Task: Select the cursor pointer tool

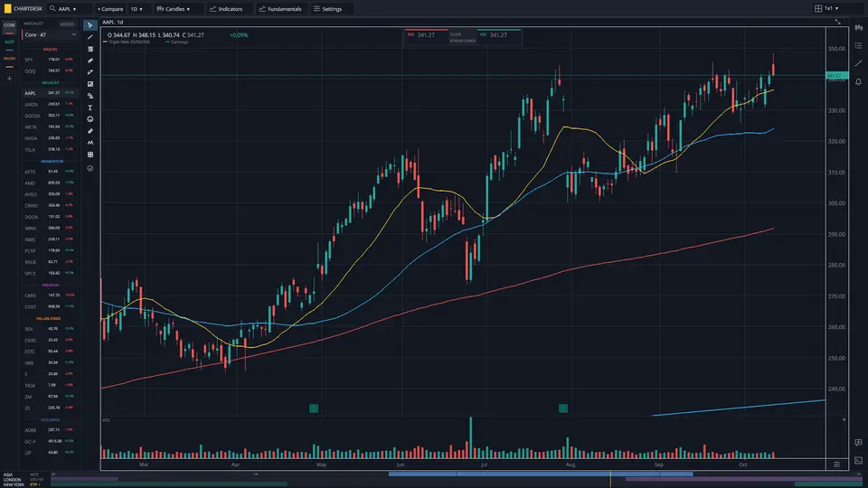Action: coord(90,25)
